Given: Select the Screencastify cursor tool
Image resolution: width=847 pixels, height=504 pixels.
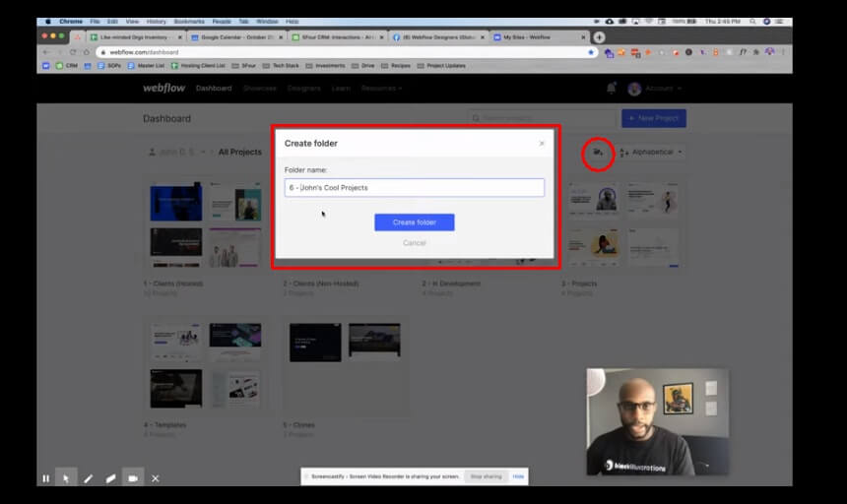Looking at the screenshot, I should [66, 478].
